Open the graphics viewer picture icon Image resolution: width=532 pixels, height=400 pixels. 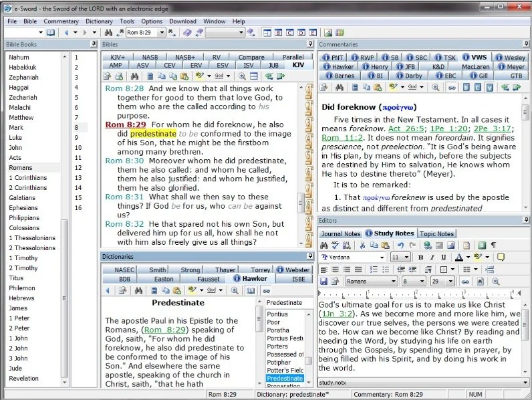327,33
